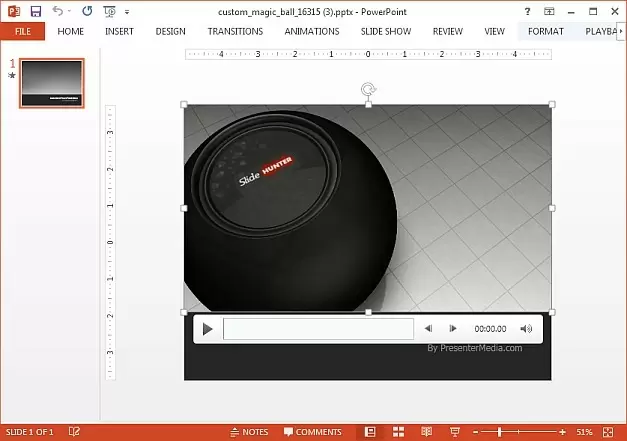
Task: Open the COMMENTS pane
Action: (x=312, y=432)
